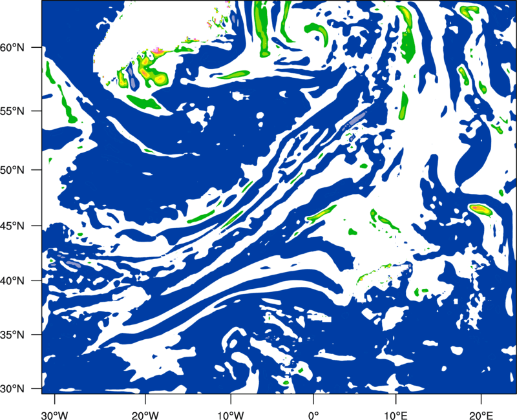Click the 60°N latitude label
The width and height of the screenshot is (517, 420).
click(12, 47)
